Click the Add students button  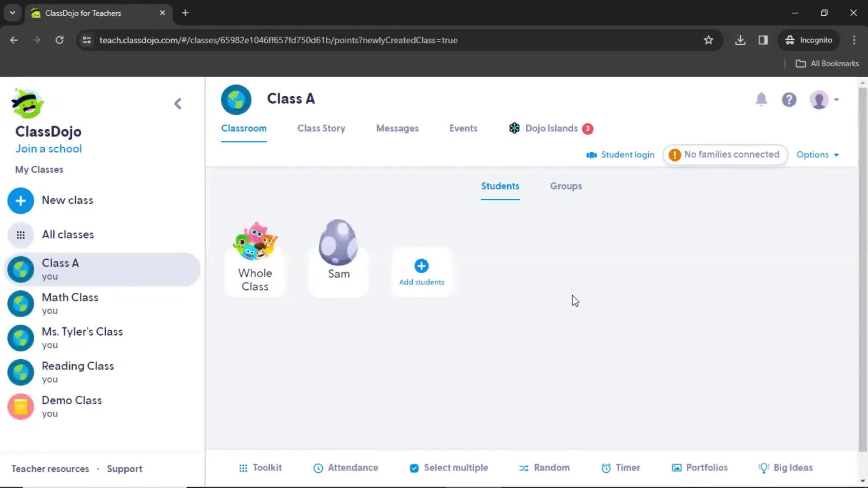(x=421, y=272)
